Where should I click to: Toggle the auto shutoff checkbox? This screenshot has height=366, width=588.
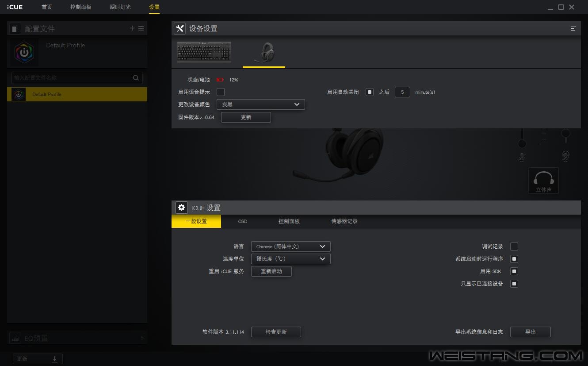click(370, 92)
